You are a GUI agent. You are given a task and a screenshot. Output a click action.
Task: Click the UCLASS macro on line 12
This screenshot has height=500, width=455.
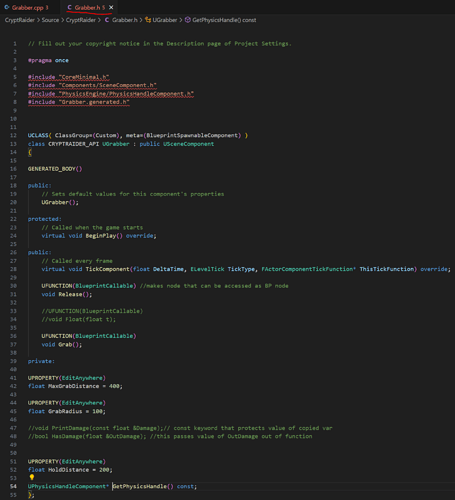(38, 135)
